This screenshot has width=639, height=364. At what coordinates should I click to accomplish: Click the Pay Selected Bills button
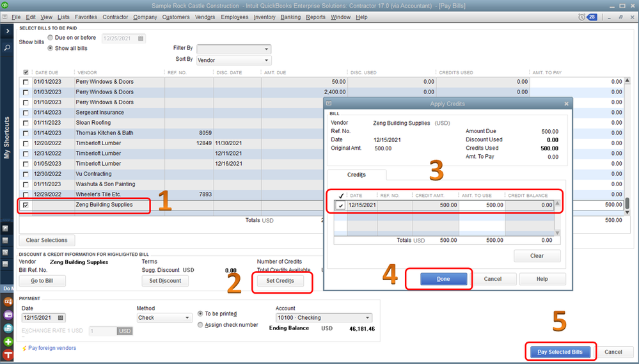560,352
